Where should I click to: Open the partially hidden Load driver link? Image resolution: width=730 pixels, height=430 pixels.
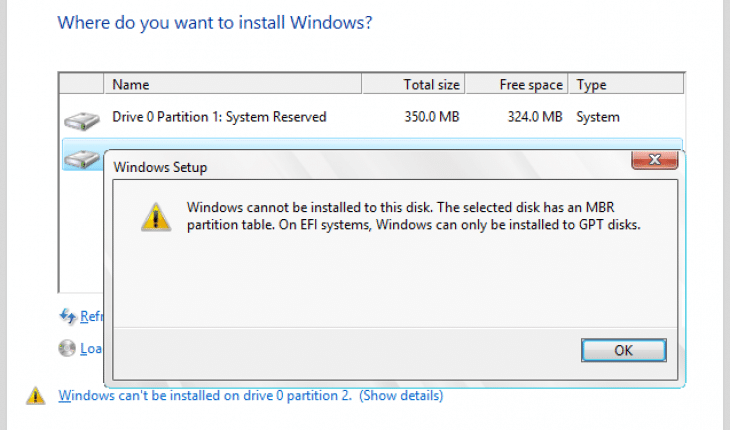coord(92,349)
